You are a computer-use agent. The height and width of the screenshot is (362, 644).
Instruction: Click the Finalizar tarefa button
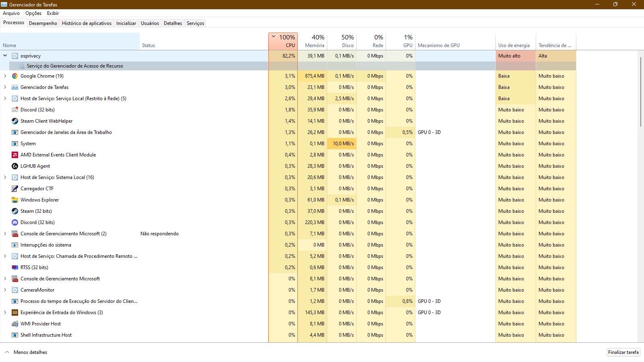pos(623,352)
